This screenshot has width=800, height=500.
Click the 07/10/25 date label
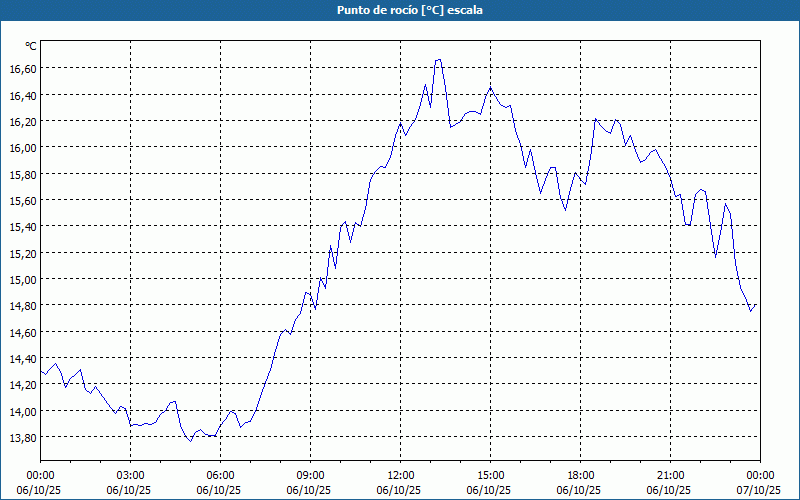coord(760,491)
